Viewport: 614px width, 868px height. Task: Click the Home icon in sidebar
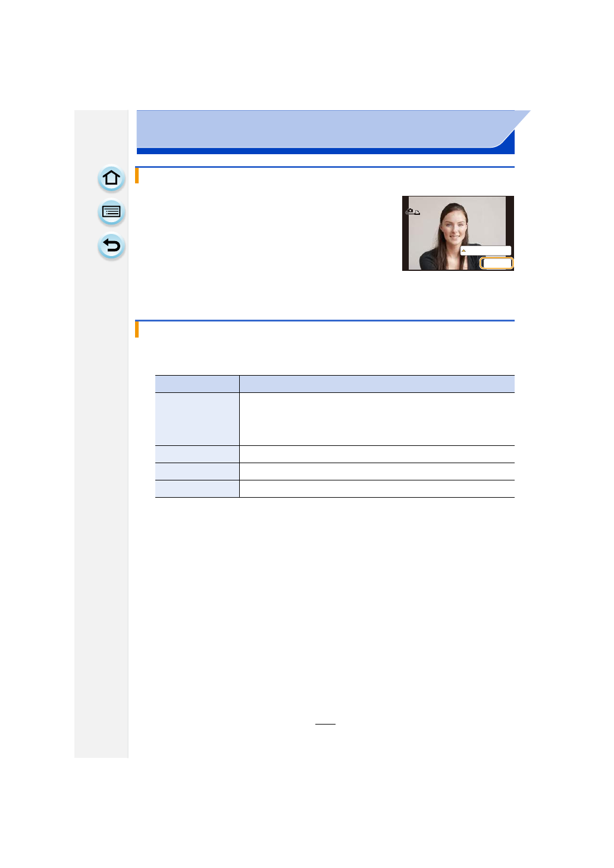(x=111, y=179)
